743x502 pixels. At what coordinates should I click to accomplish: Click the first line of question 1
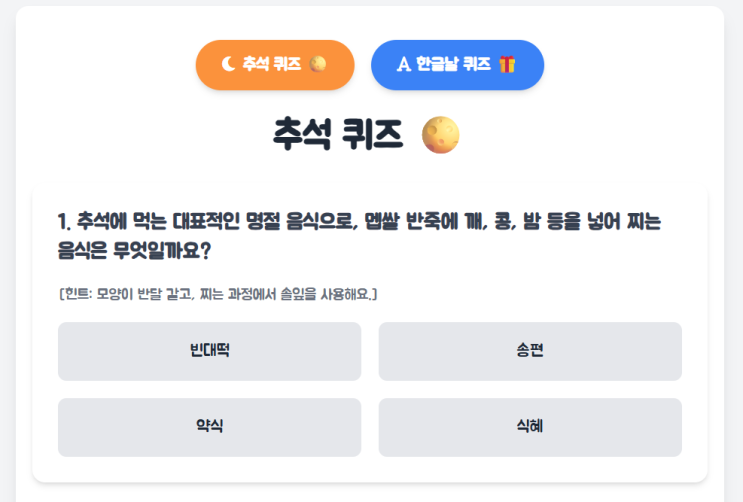coord(360,221)
